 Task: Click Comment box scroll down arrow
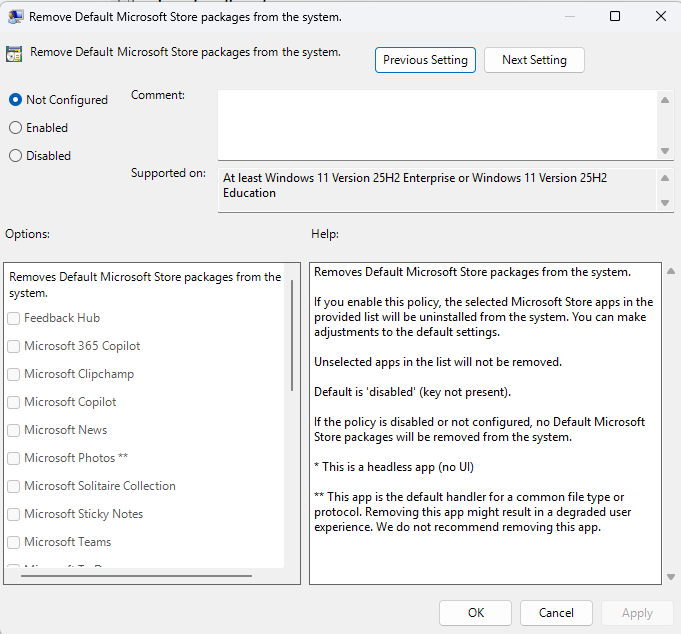pyautogui.click(x=665, y=151)
